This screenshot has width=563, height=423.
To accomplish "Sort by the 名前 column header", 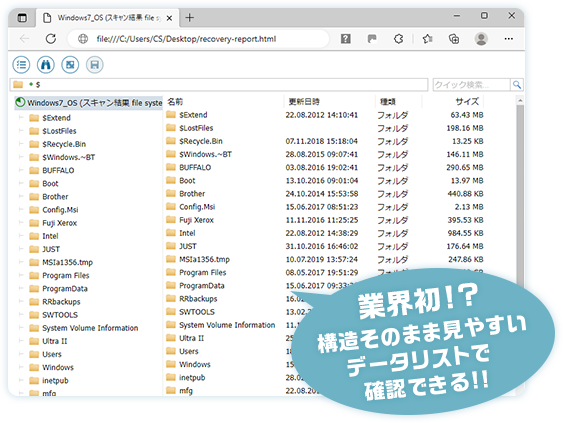I will [175, 102].
